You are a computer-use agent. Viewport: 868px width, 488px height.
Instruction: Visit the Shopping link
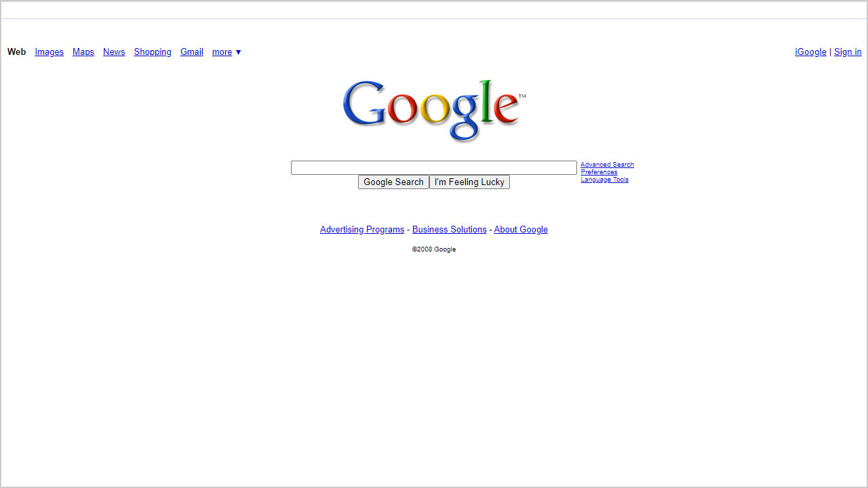(153, 52)
